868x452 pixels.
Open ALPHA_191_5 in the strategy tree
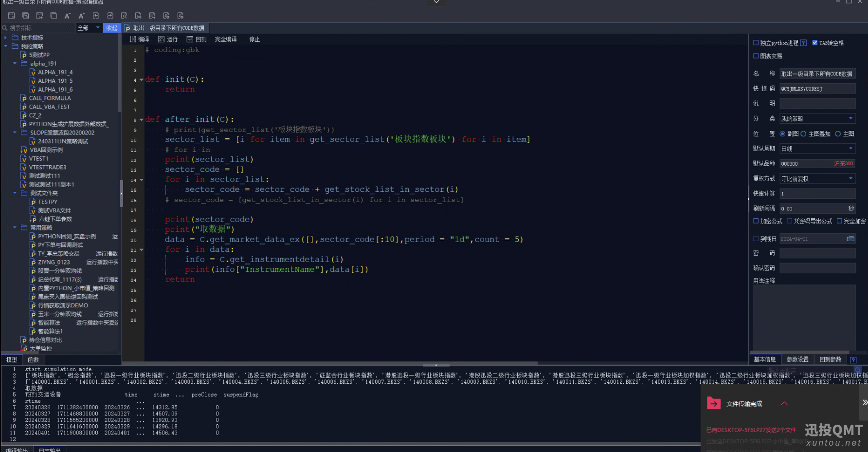[55, 81]
